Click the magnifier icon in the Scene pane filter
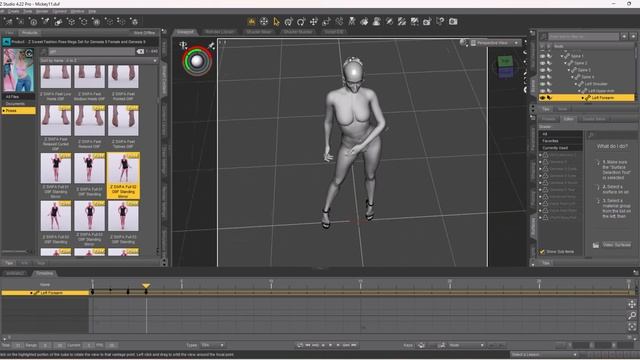 pyautogui.click(x=544, y=37)
